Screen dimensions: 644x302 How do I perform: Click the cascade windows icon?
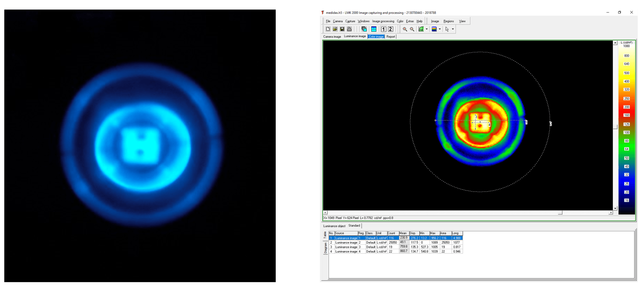(x=364, y=29)
